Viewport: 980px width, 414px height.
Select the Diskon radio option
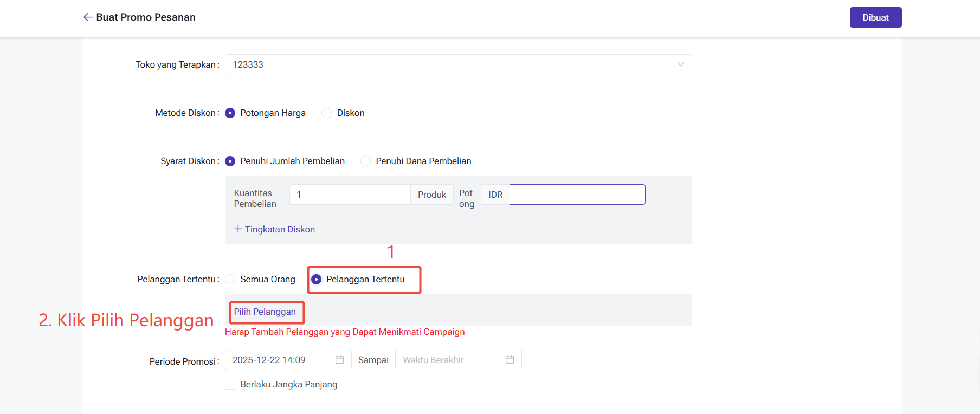(327, 113)
